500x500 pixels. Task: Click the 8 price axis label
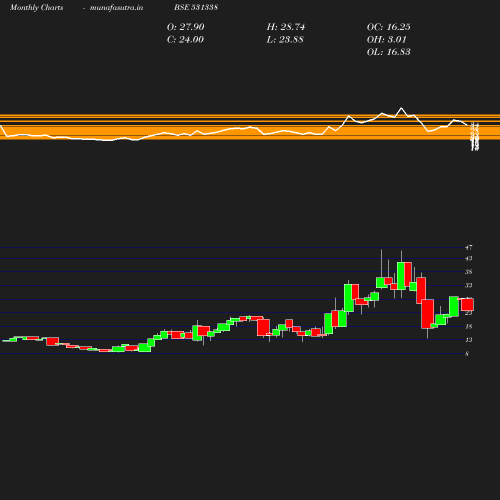coord(467,354)
